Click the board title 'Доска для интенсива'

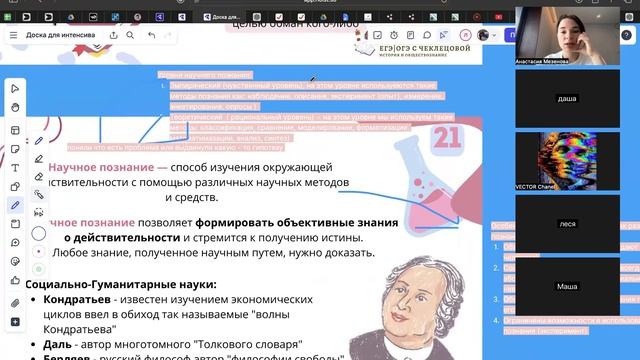(x=60, y=35)
